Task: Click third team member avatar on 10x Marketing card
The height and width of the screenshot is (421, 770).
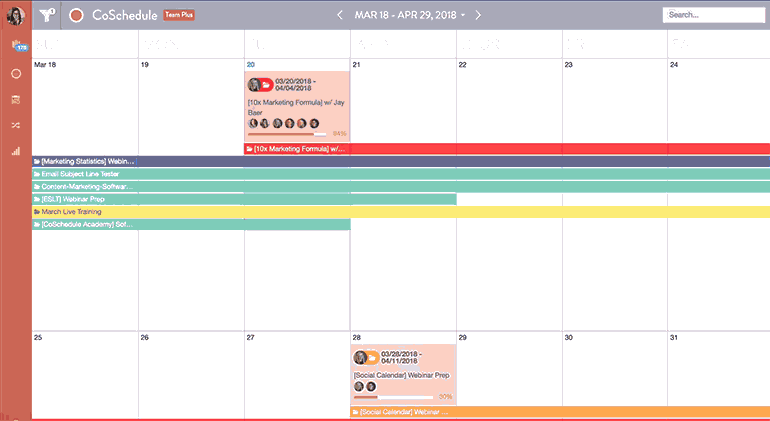Action: 277,123
